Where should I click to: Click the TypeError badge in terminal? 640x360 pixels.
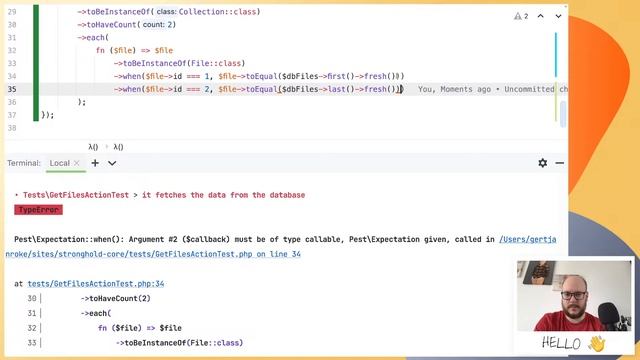(38, 210)
